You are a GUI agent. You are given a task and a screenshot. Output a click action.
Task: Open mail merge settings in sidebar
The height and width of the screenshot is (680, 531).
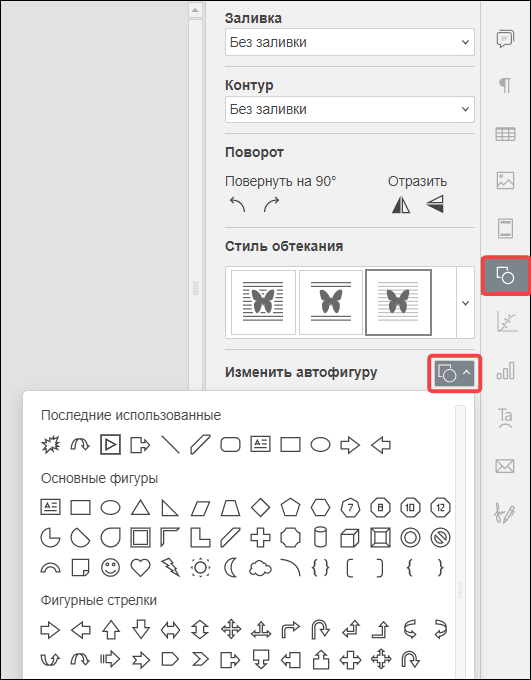[x=505, y=467]
